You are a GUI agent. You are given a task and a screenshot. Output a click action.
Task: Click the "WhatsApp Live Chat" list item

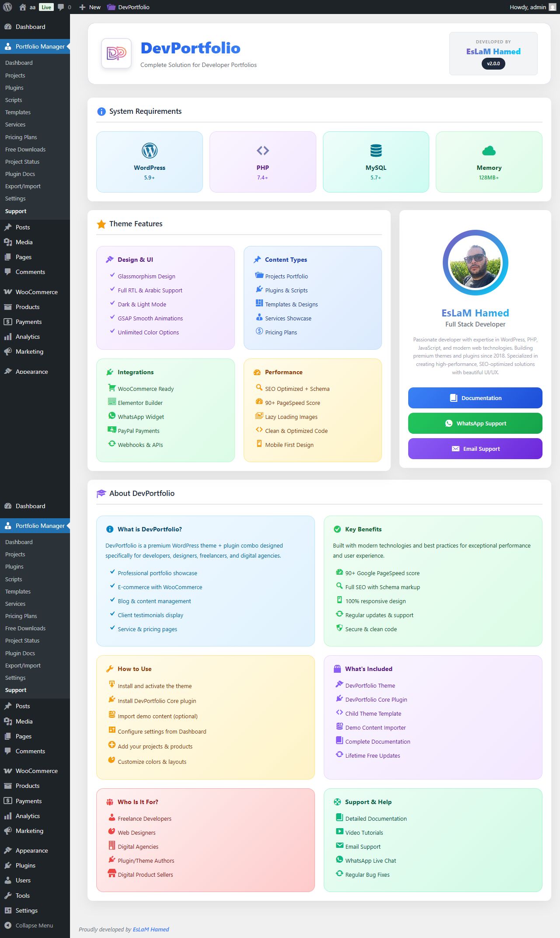click(x=371, y=861)
